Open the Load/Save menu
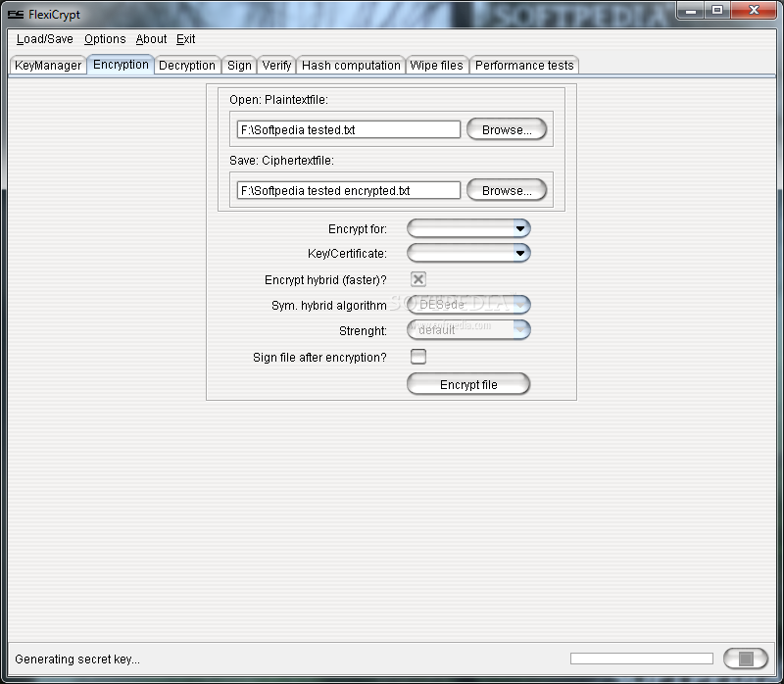The width and height of the screenshot is (784, 684). tap(44, 39)
